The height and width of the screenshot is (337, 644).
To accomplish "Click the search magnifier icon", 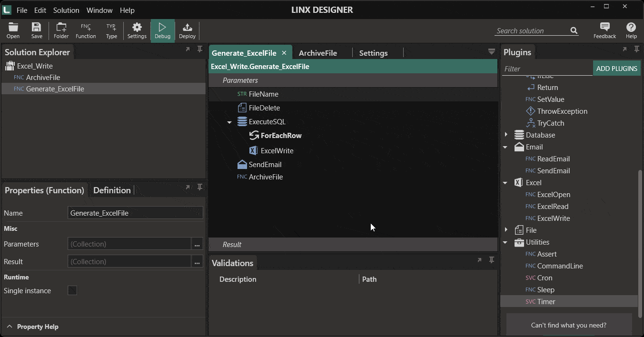I will pyautogui.click(x=574, y=30).
